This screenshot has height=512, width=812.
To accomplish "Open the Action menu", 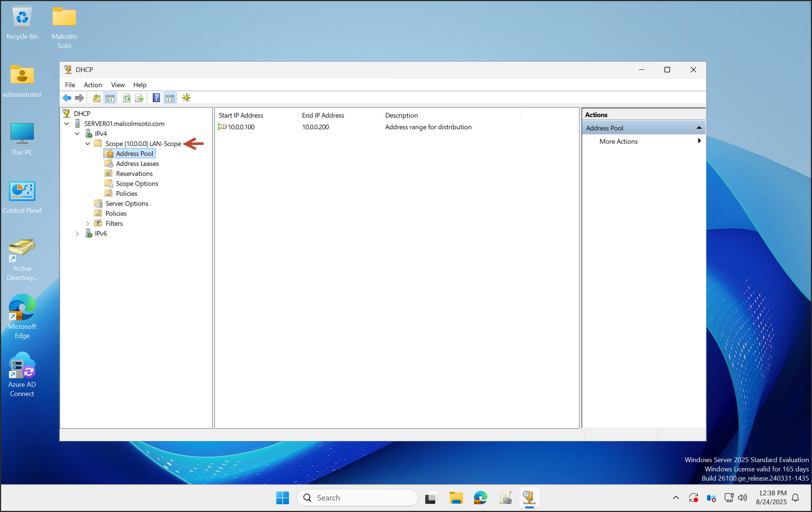I will click(x=93, y=85).
